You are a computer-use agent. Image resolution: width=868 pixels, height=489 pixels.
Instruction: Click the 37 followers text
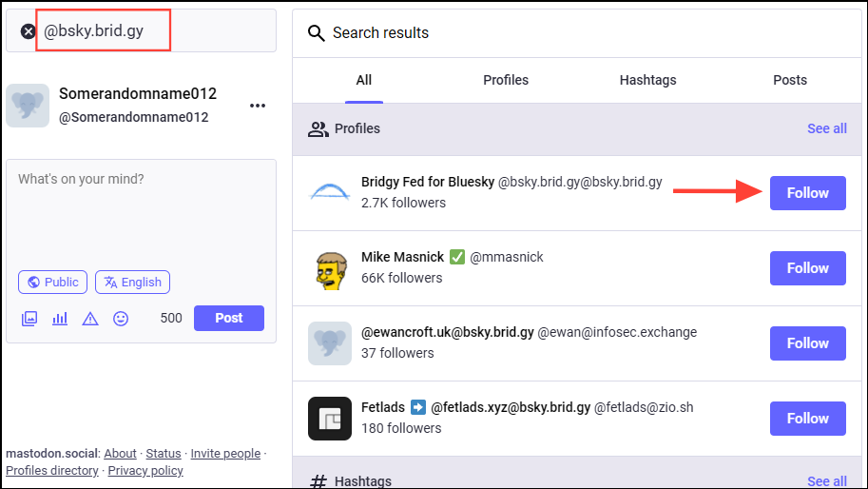click(x=397, y=353)
